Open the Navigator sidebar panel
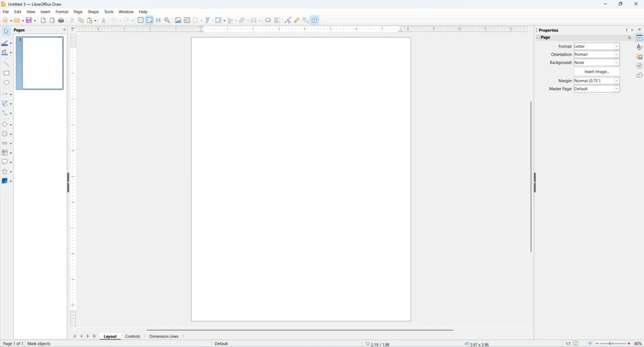This screenshot has height=347, width=644. [x=640, y=66]
